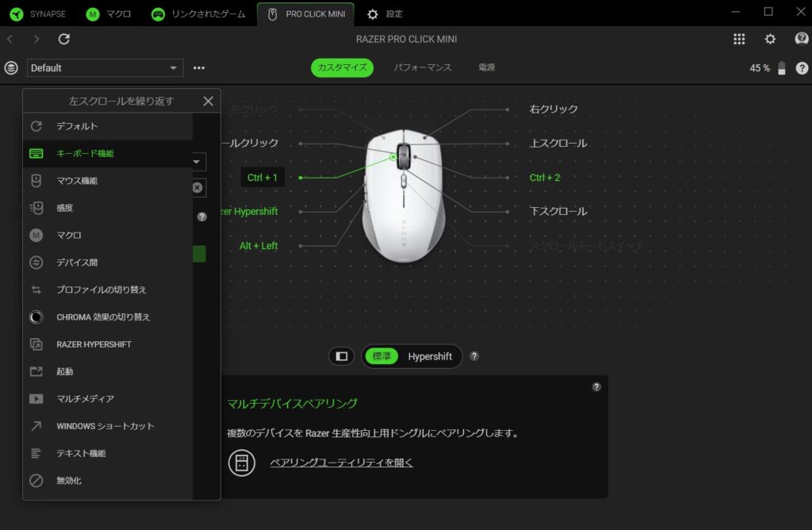Switch to 電源 tab

pyautogui.click(x=486, y=67)
